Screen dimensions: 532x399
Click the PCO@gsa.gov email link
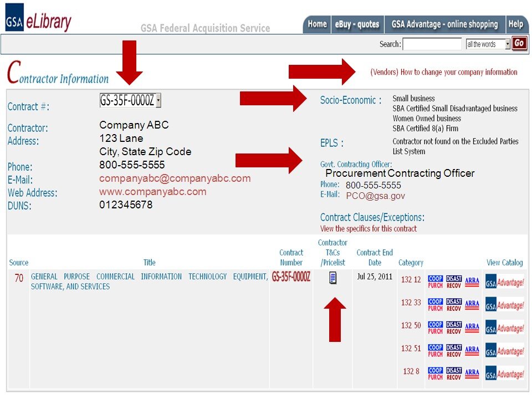pos(376,196)
